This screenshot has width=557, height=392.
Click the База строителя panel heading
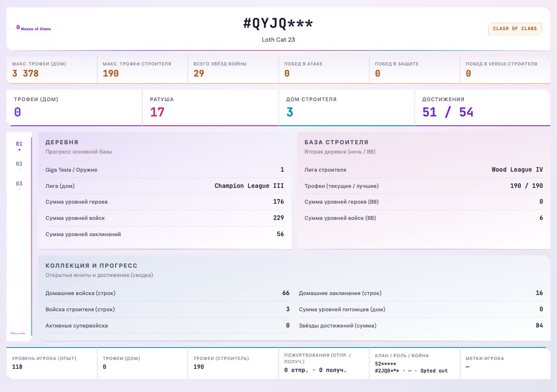[x=337, y=142]
